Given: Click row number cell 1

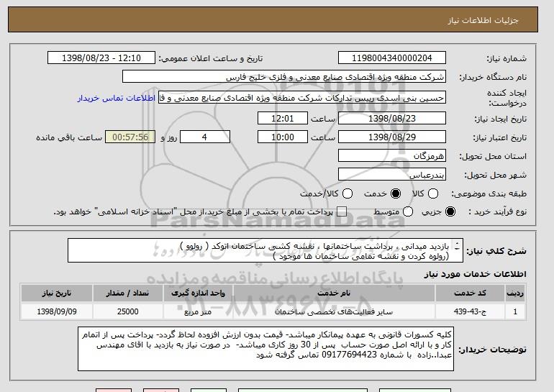Looking at the screenshot, I should [515, 312].
